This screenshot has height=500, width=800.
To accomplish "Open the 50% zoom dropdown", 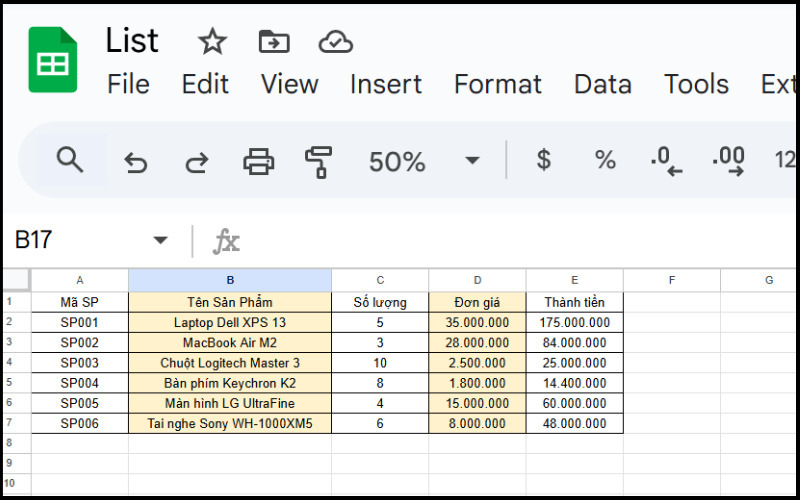I will (x=472, y=161).
